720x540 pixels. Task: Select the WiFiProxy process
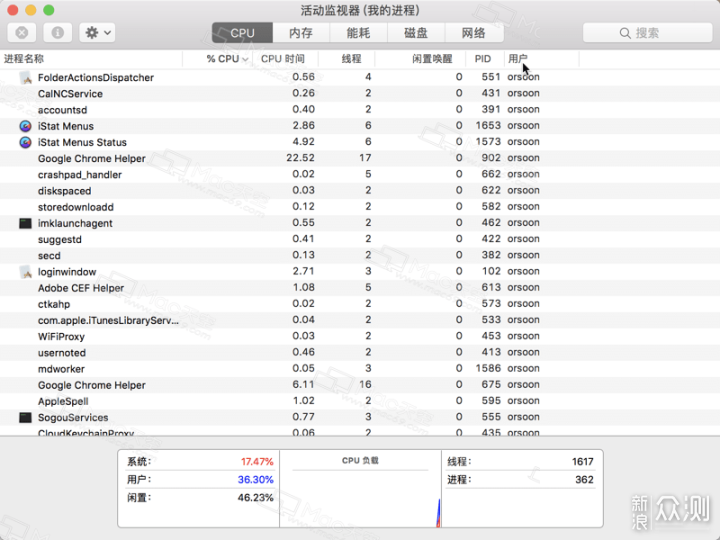[360, 337]
